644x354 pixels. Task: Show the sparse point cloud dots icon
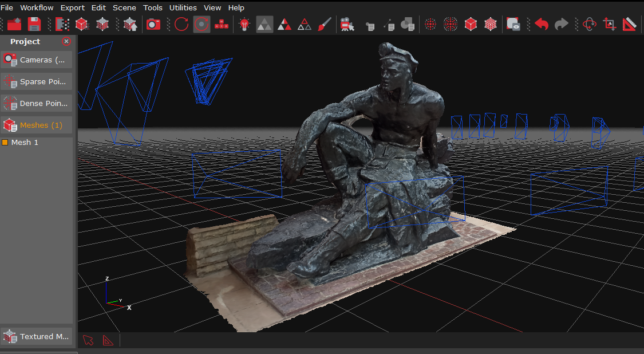(430, 24)
